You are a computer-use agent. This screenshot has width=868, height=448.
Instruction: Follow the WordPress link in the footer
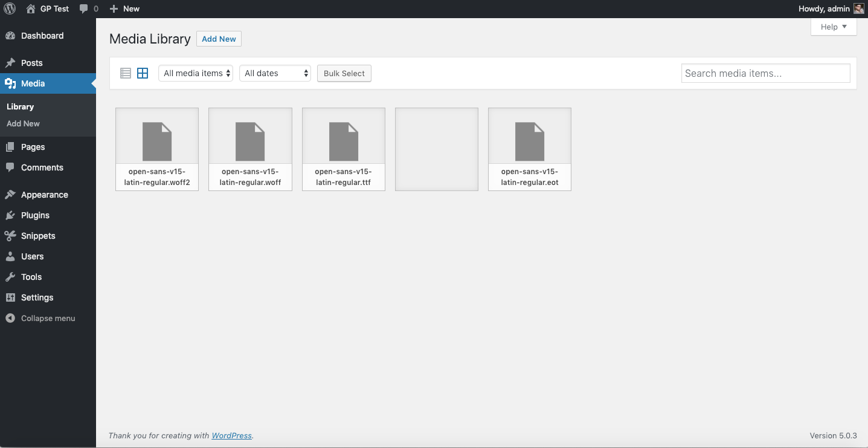point(231,435)
